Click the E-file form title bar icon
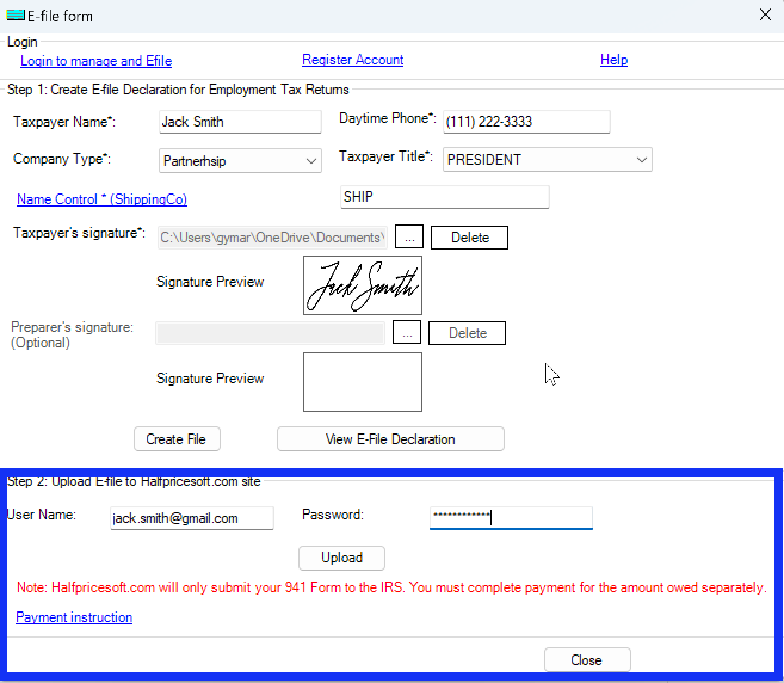This screenshot has width=784, height=683. (14, 14)
